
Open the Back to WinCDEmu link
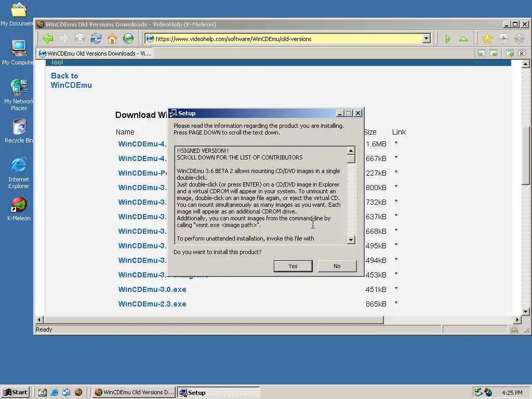pyautogui.click(x=71, y=81)
